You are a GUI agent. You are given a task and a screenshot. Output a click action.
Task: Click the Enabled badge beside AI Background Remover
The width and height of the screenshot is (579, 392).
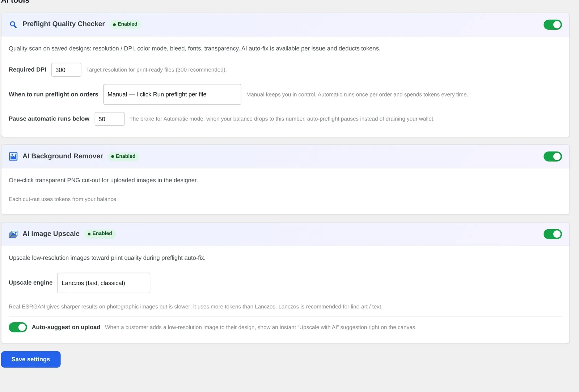tap(123, 156)
